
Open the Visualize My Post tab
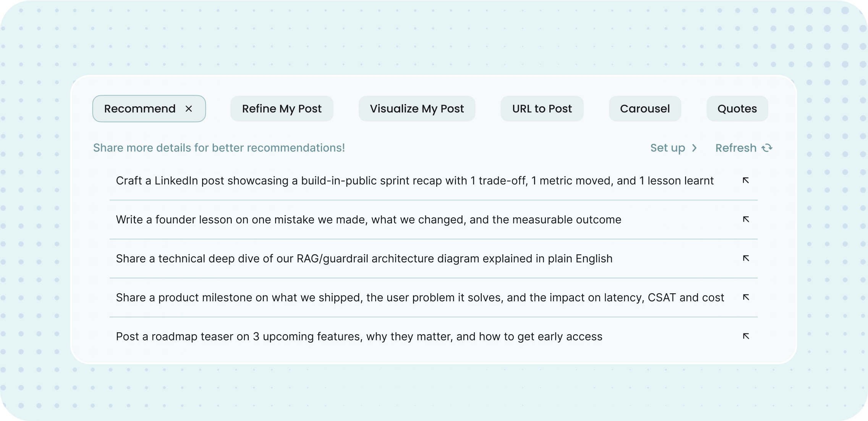pyautogui.click(x=417, y=109)
